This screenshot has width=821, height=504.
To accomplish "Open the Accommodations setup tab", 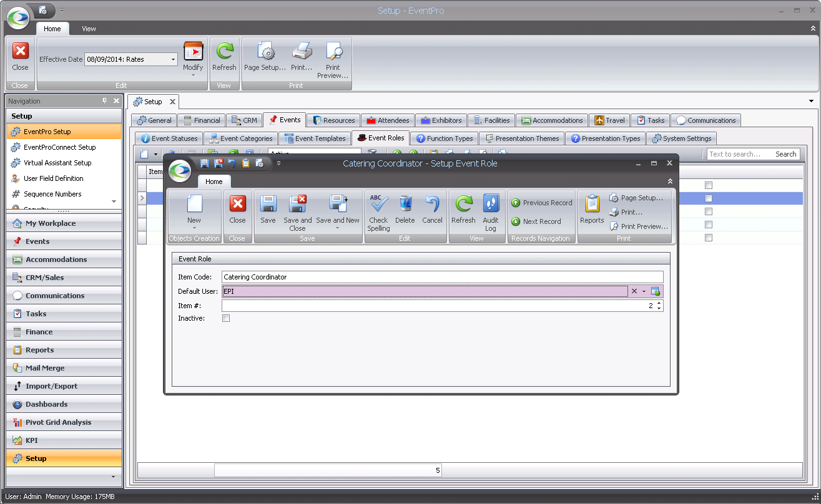I will tap(553, 120).
